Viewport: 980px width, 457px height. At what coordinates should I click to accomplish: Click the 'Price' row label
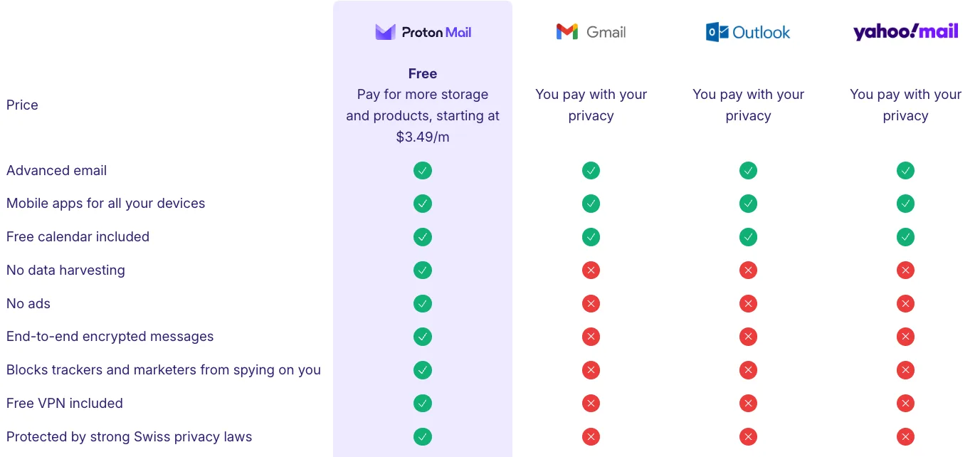click(22, 105)
